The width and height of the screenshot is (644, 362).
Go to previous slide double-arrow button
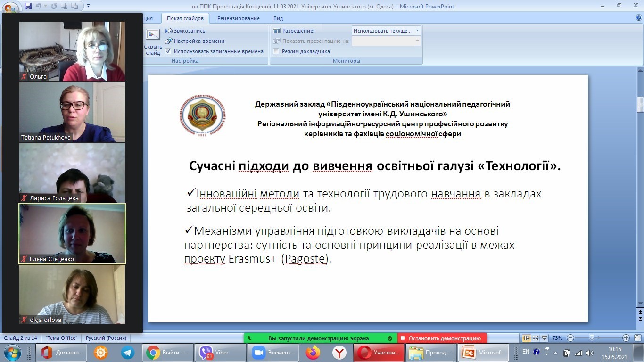point(640,312)
